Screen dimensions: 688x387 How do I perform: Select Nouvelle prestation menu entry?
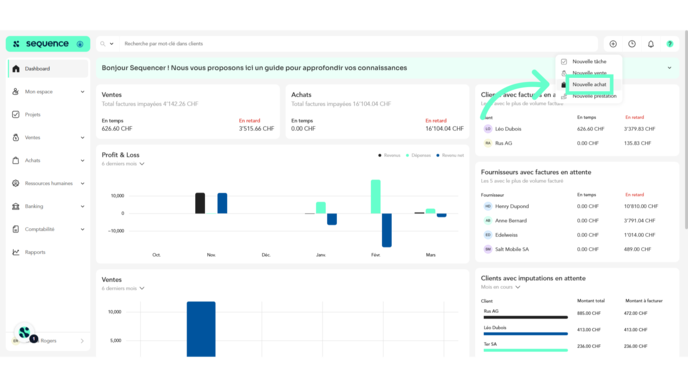point(589,96)
